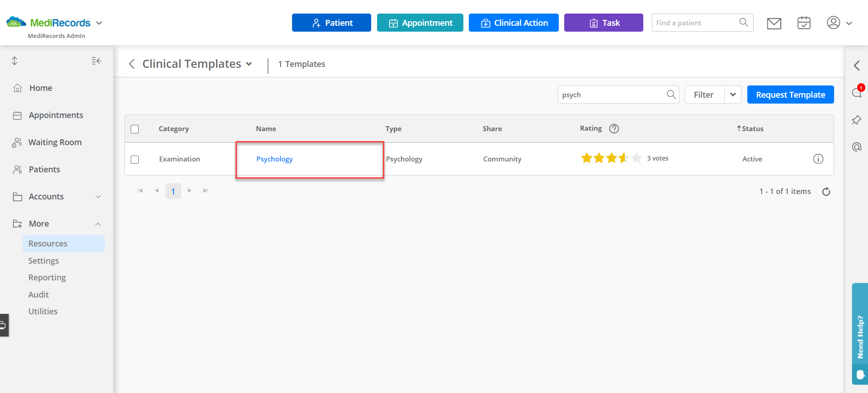This screenshot has height=393, width=868.
Task: Open Filter dropdown arrow
Action: coord(733,95)
